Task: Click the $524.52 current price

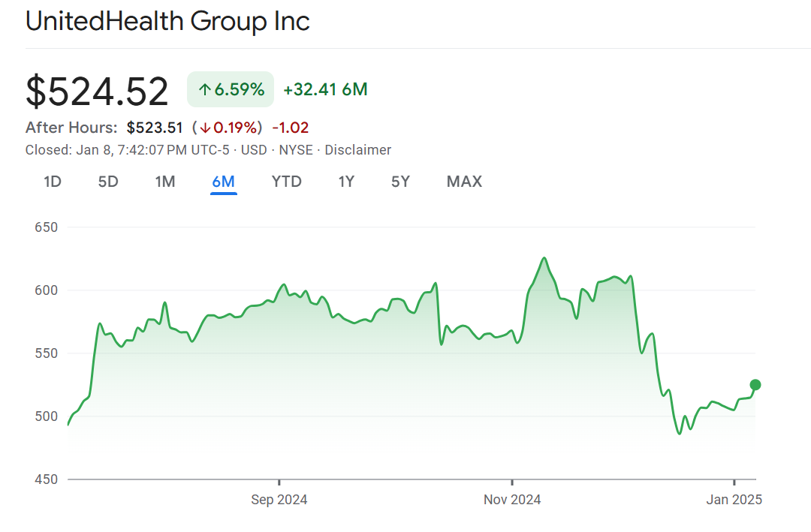Action: point(97,91)
